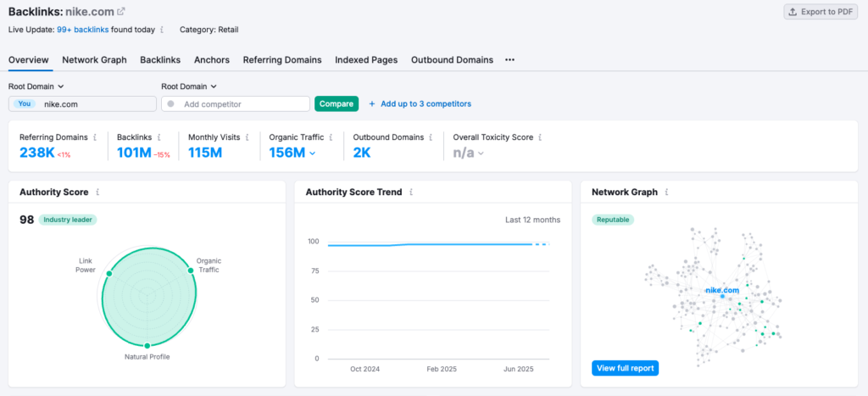Click the Jun 2025 axis label
Image resolution: width=868 pixels, height=396 pixels.
point(518,369)
